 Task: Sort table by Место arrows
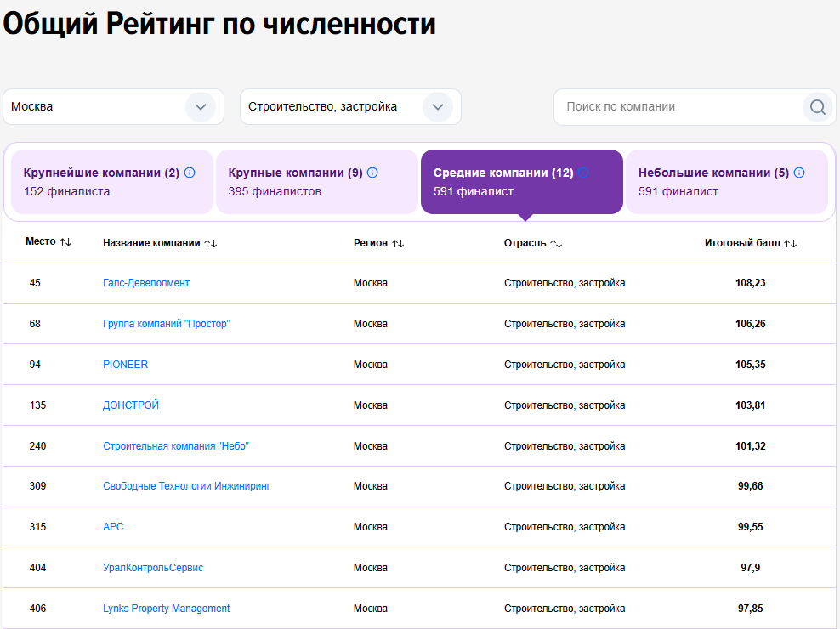tap(65, 242)
